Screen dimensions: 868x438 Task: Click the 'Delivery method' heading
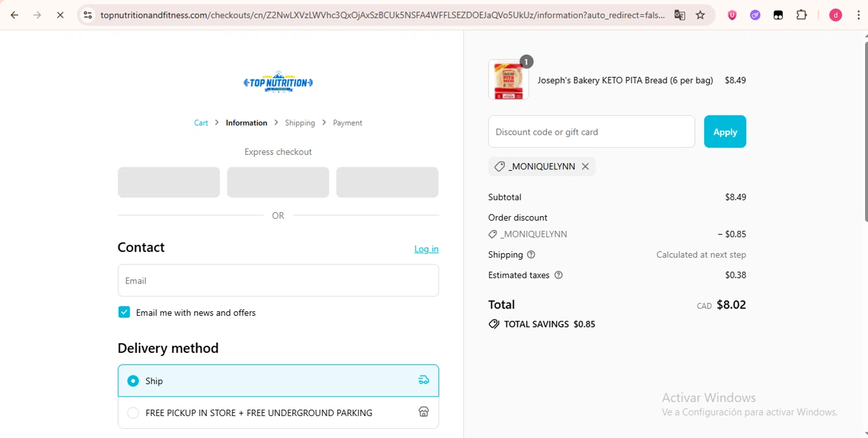[x=168, y=348]
